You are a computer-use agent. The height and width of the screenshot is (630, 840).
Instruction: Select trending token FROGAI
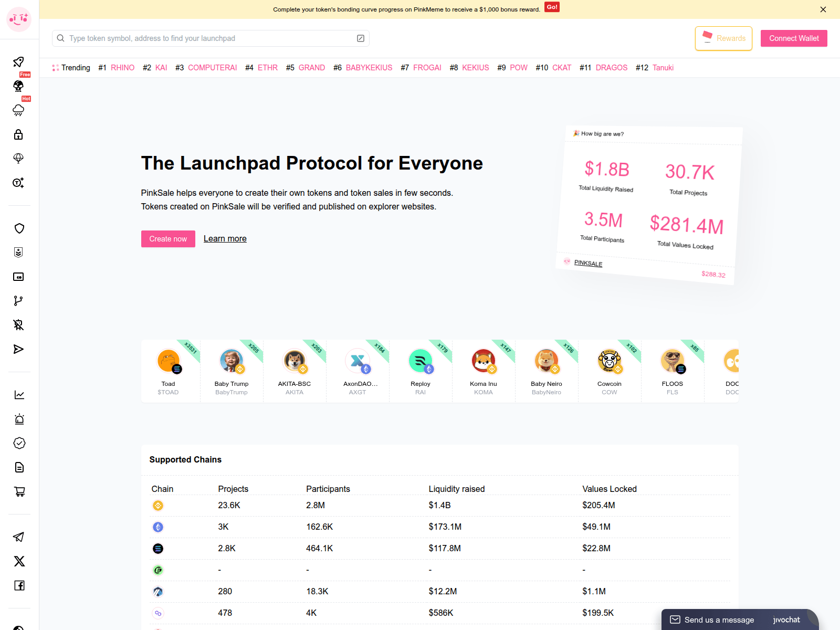click(427, 68)
